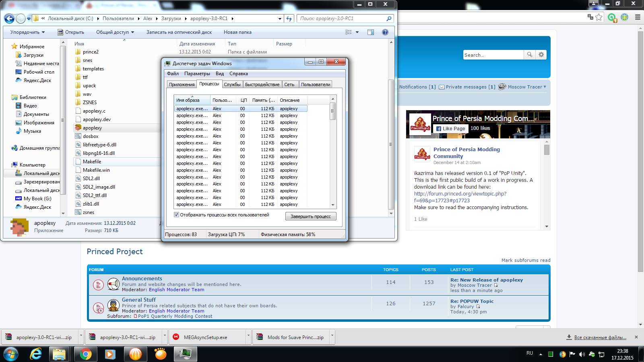Click forum Search input field
Image resolution: width=644 pixels, height=362 pixels.
point(493,55)
